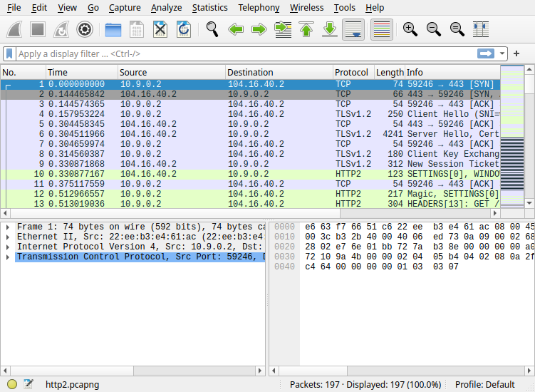Select packet 6 Server Hello row
Screen dimensions: 535x392
pos(251,134)
